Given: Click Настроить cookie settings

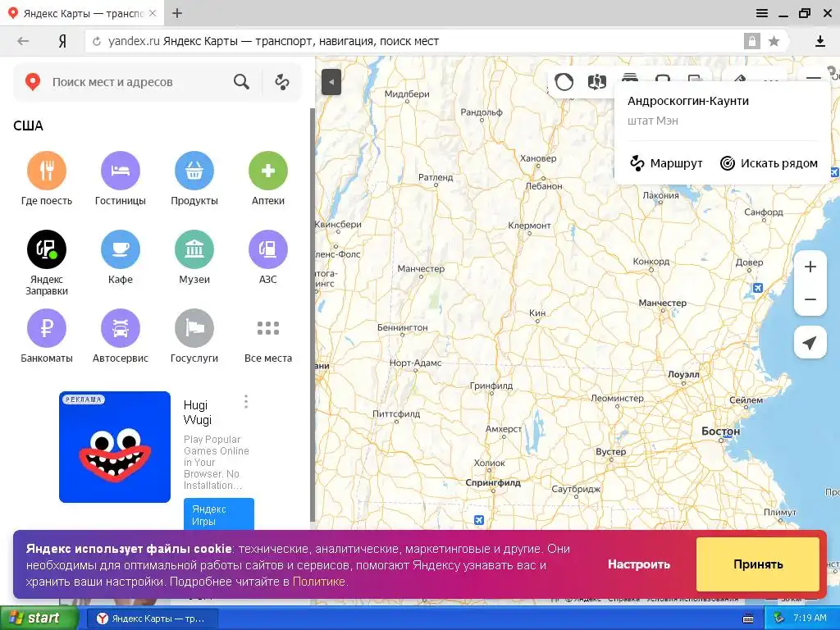Looking at the screenshot, I should point(638,564).
